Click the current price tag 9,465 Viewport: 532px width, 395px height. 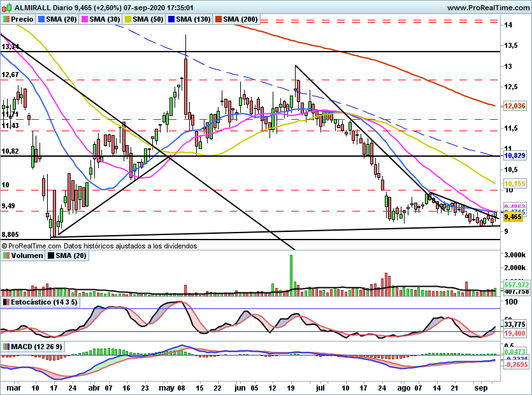tap(514, 217)
